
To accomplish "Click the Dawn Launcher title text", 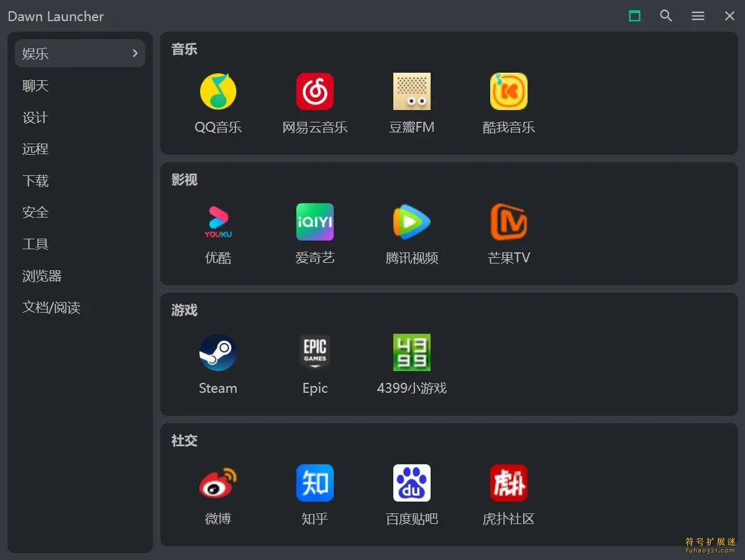I will pos(55,16).
